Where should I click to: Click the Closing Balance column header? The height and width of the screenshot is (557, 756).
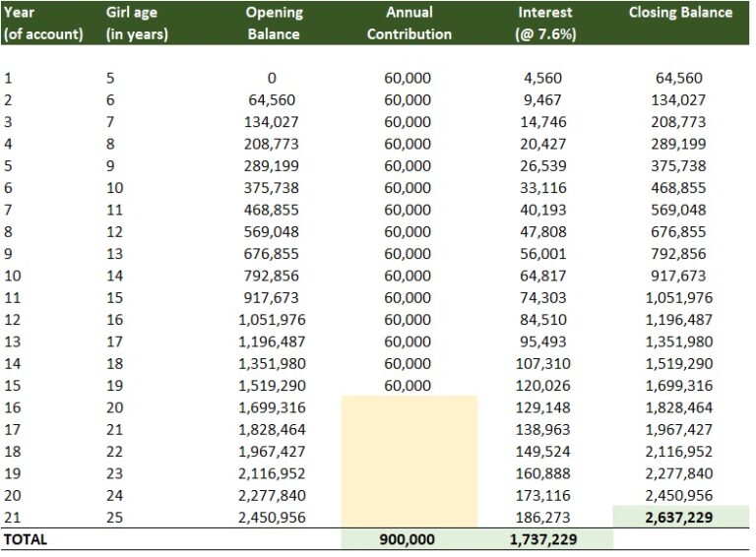680,14
